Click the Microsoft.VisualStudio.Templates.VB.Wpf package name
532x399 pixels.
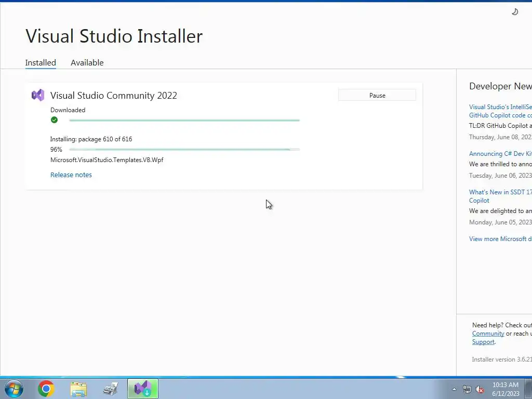point(107,160)
